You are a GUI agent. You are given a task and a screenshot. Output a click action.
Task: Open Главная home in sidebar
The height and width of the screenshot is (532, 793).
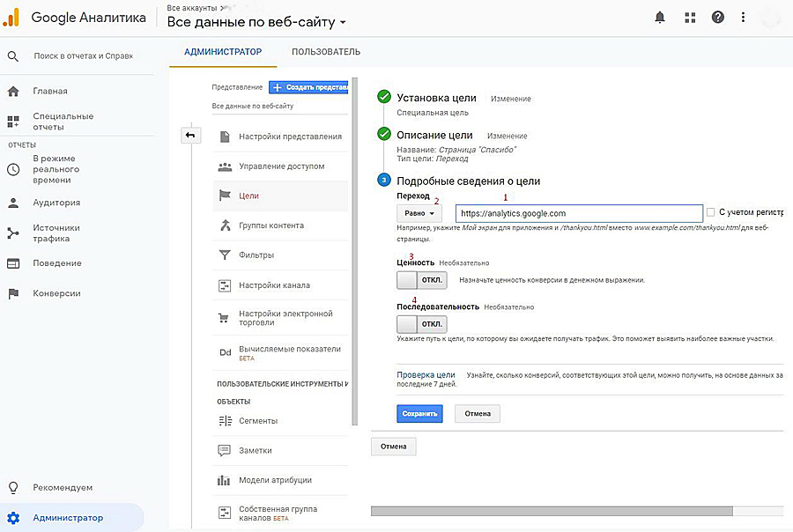50,91
